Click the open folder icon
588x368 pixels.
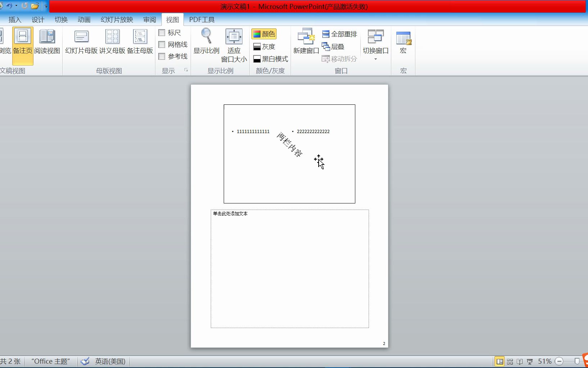pyautogui.click(x=35, y=6)
